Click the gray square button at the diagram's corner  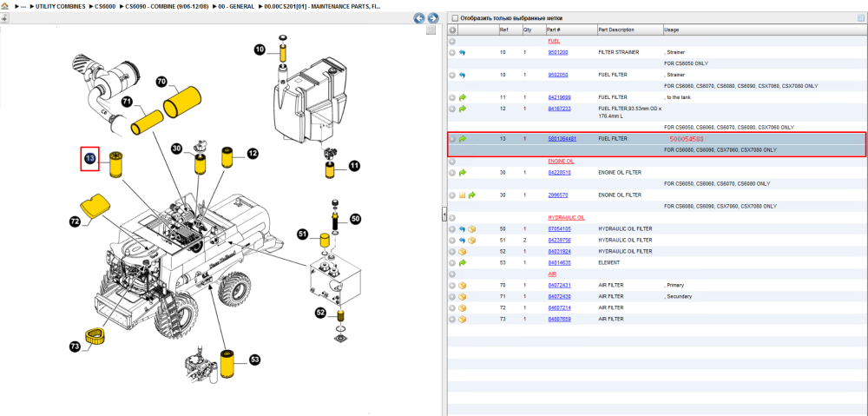[431, 30]
